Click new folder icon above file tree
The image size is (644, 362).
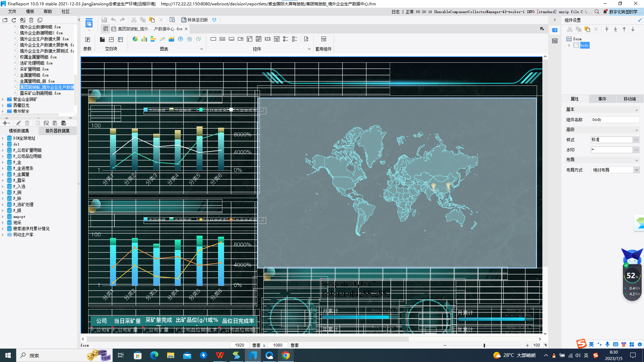click(x=5, y=20)
